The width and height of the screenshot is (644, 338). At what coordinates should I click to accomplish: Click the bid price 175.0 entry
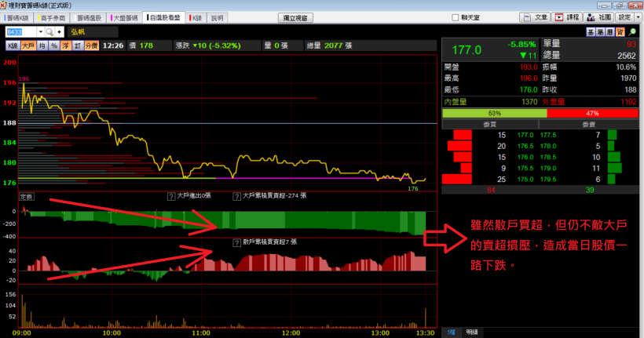tap(525, 180)
